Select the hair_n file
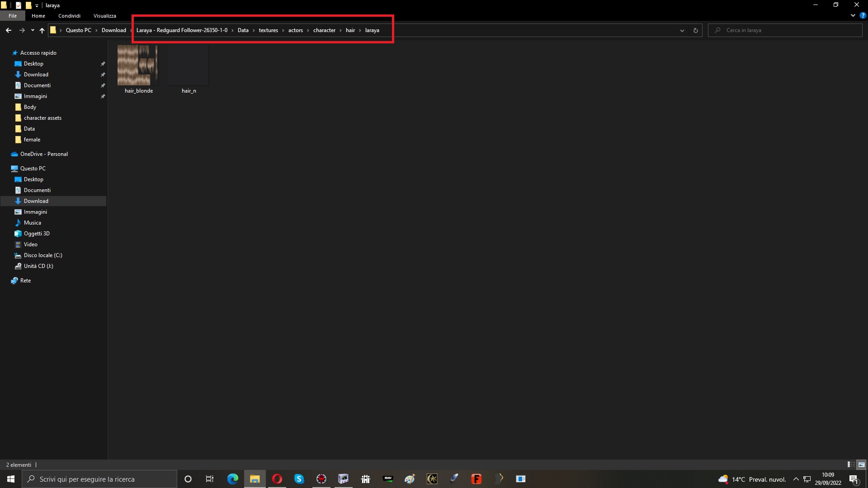Viewport: 868px width, 488px height. click(189, 70)
